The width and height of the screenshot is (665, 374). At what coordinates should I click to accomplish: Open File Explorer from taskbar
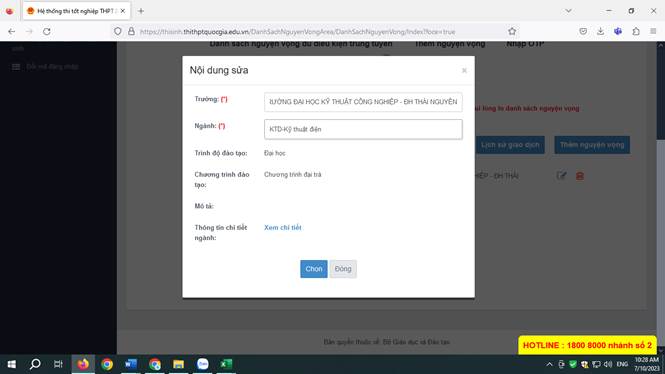(179, 364)
